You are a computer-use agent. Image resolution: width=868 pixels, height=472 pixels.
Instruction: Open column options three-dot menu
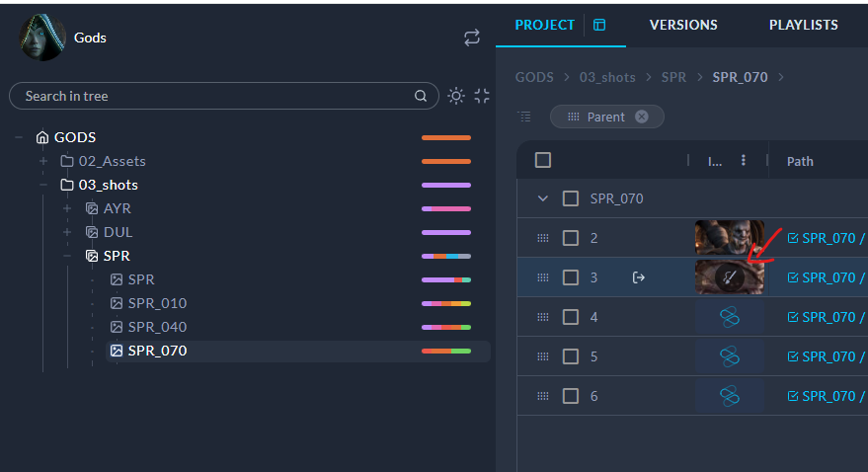(x=743, y=160)
